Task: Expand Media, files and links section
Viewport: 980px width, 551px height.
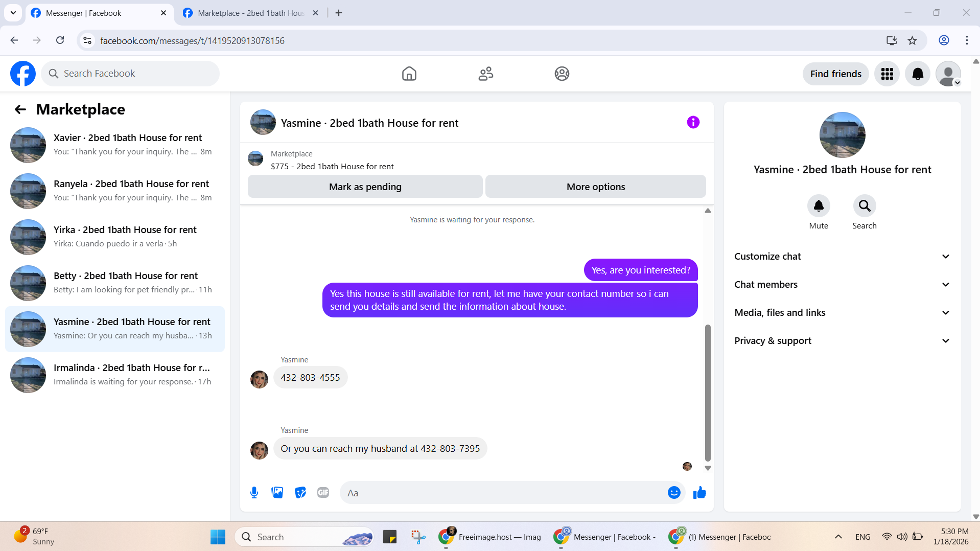Action: coord(842,313)
